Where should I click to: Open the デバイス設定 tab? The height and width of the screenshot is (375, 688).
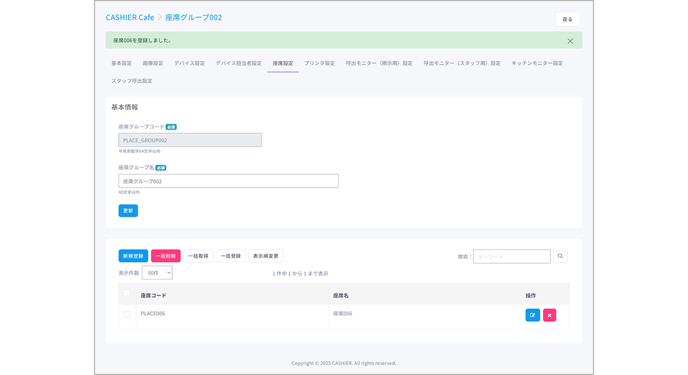190,63
